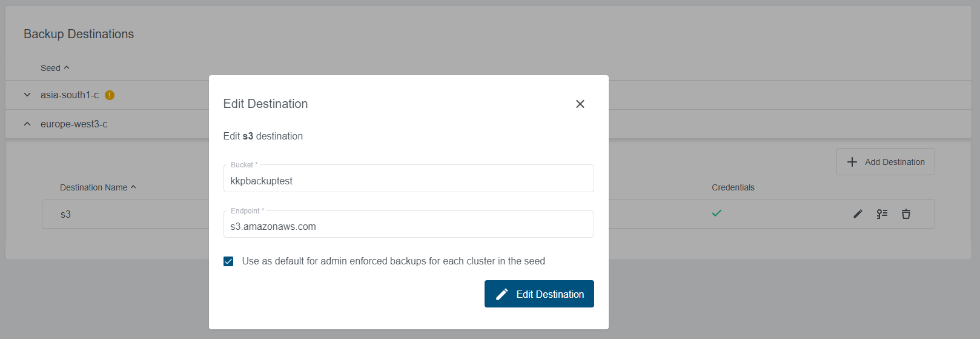This screenshot has height=339, width=980.
Task: Click the europe-west3-c seed name
Action: 74,124
